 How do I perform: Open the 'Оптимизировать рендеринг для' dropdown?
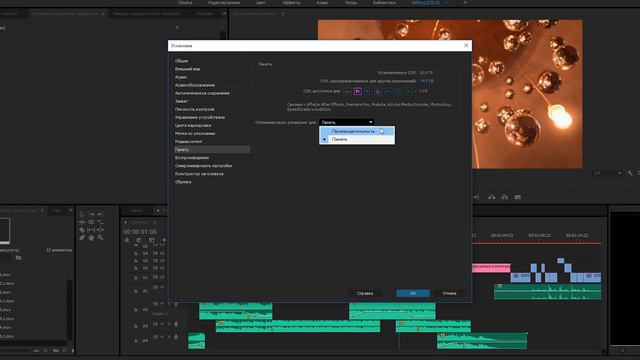click(x=346, y=122)
